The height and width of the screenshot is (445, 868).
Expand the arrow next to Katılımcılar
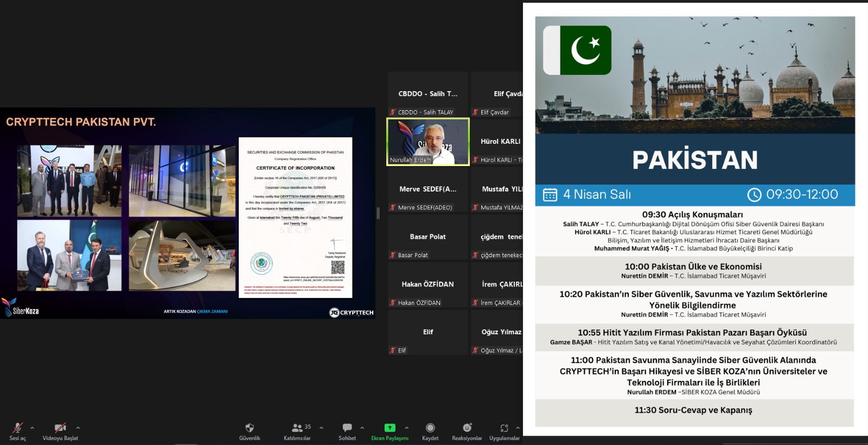tap(321, 428)
